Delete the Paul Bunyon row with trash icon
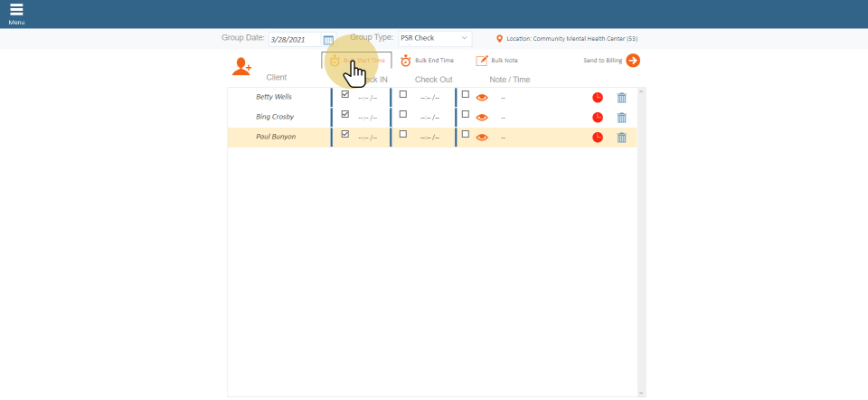 coord(621,138)
